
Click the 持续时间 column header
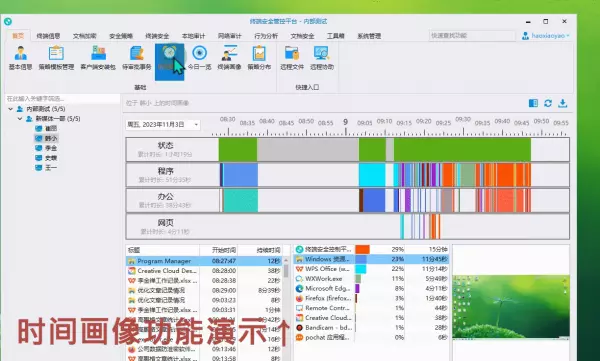[x=269, y=250]
